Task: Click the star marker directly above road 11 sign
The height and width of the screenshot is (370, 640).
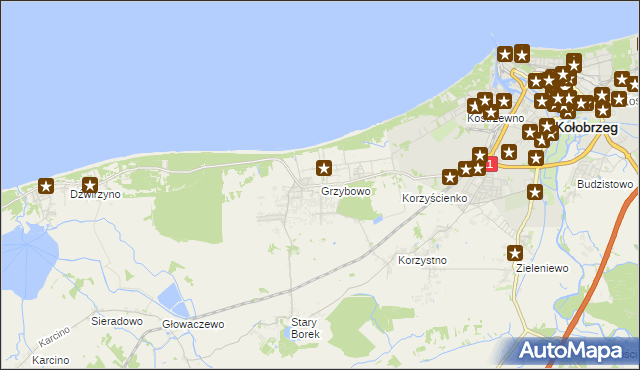Action: pyautogui.click(x=480, y=155)
